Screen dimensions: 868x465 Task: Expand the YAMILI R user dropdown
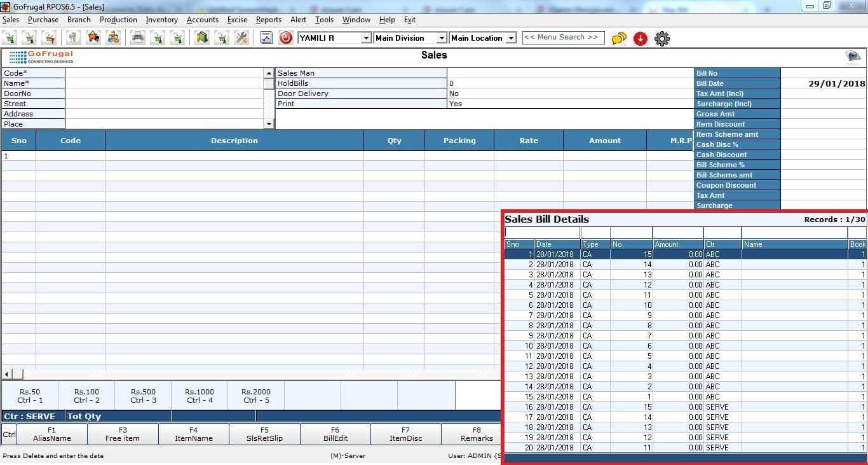coord(365,38)
